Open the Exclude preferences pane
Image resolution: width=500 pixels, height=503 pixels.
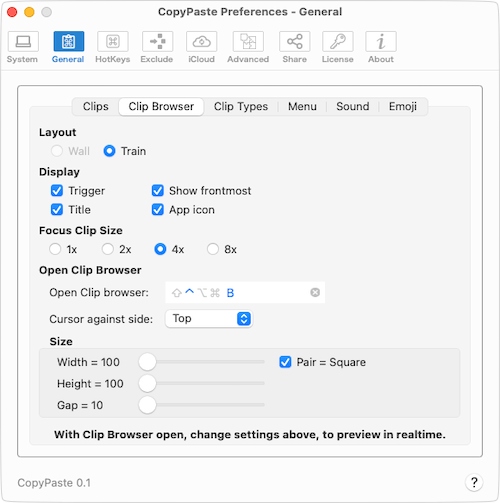157,47
